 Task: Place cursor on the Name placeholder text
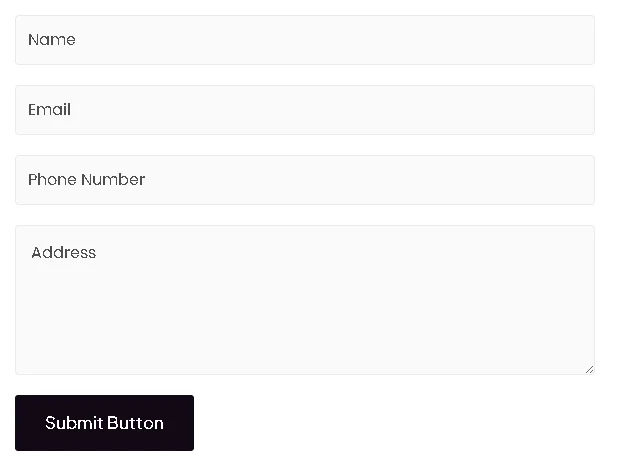(x=52, y=40)
